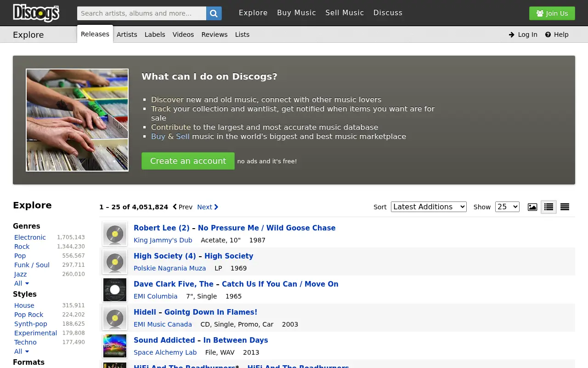This screenshot has height=368, width=588.
Task: Filter by Funk / Soul genre
Action: (x=32, y=265)
